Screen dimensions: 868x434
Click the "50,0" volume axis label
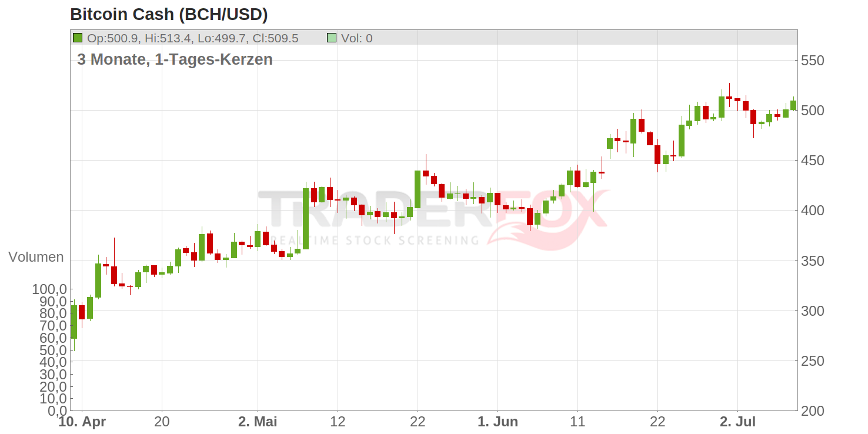(52, 350)
